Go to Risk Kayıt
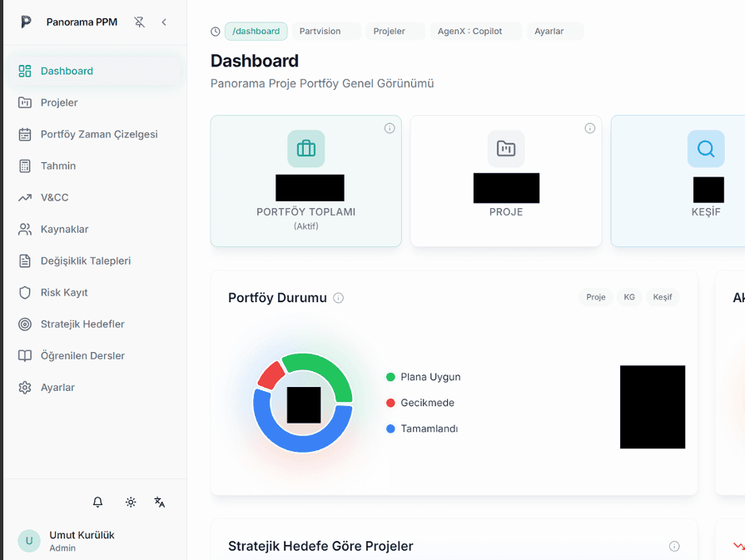This screenshot has height=560, width=745. point(96,293)
